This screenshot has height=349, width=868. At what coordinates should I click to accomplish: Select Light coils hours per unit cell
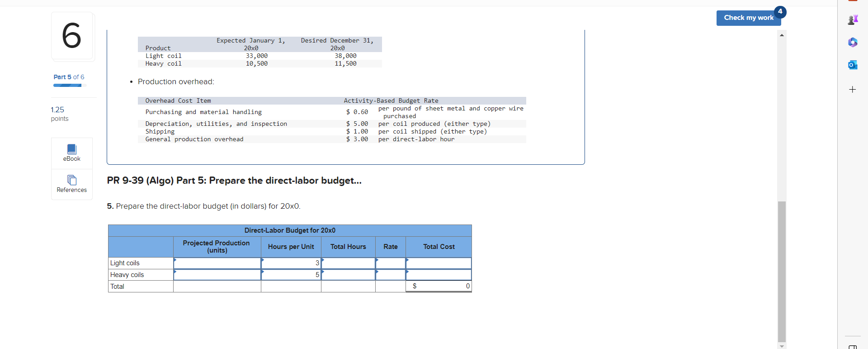(291, 263)
